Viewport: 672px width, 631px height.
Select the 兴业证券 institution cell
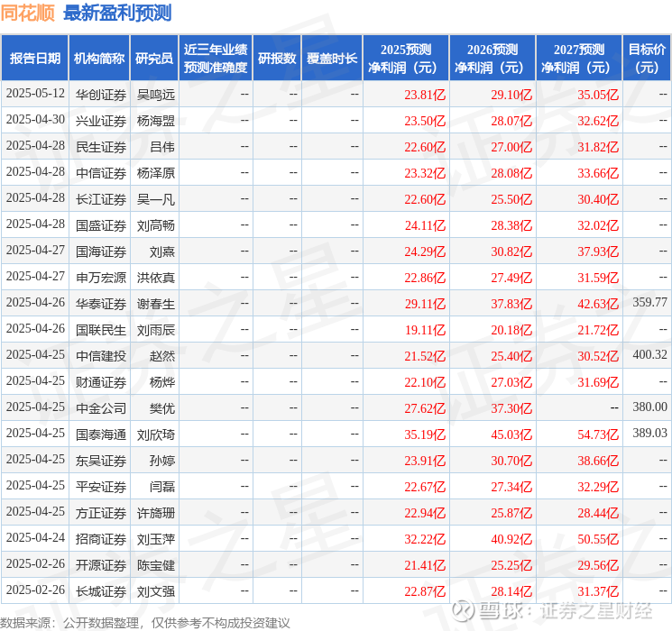[101, 121]
